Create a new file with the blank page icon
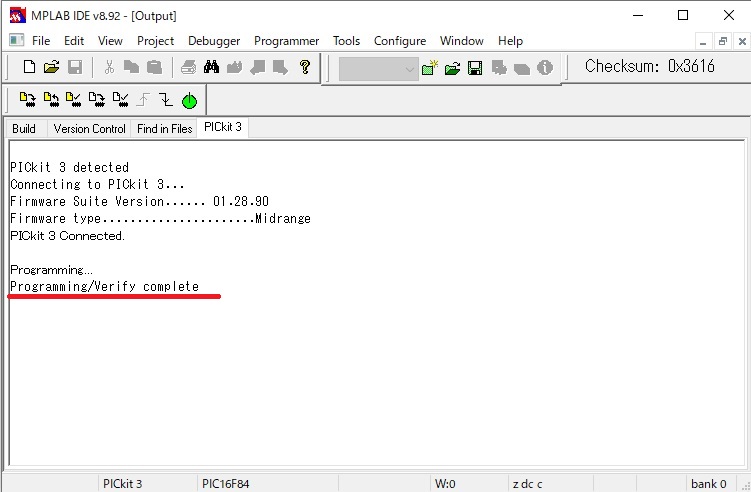This screenshot has height=492, width=751. [29, 67]
